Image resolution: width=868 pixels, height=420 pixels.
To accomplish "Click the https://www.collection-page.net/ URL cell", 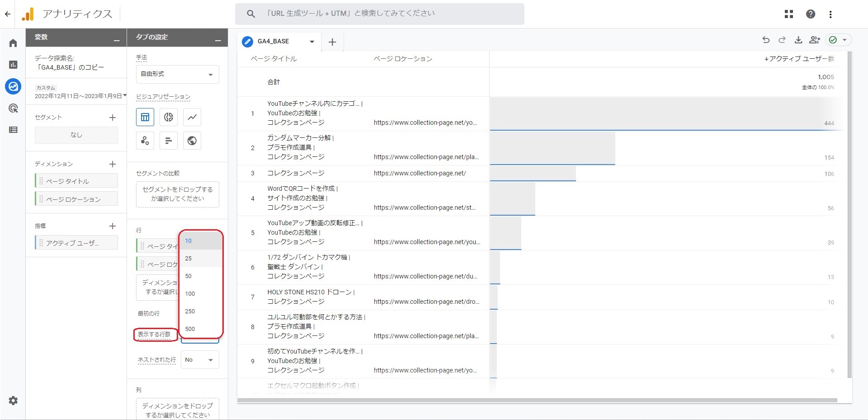I will [420, 174].
